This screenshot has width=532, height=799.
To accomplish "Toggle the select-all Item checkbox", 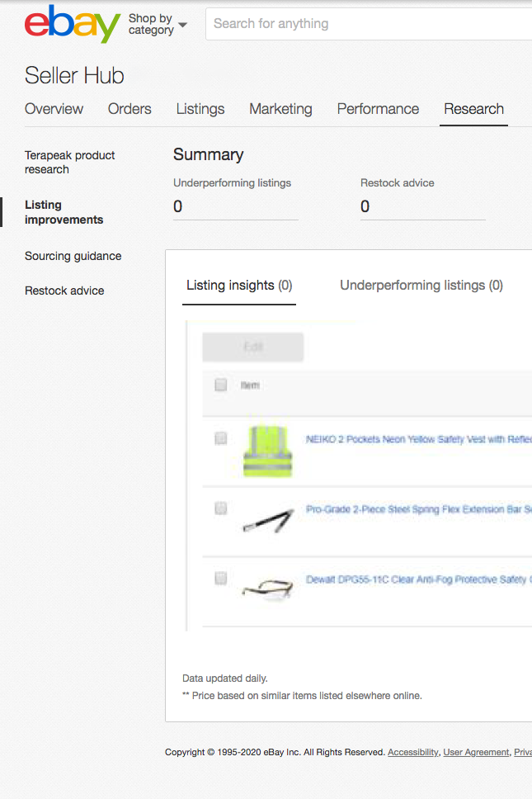I will 220,385.
